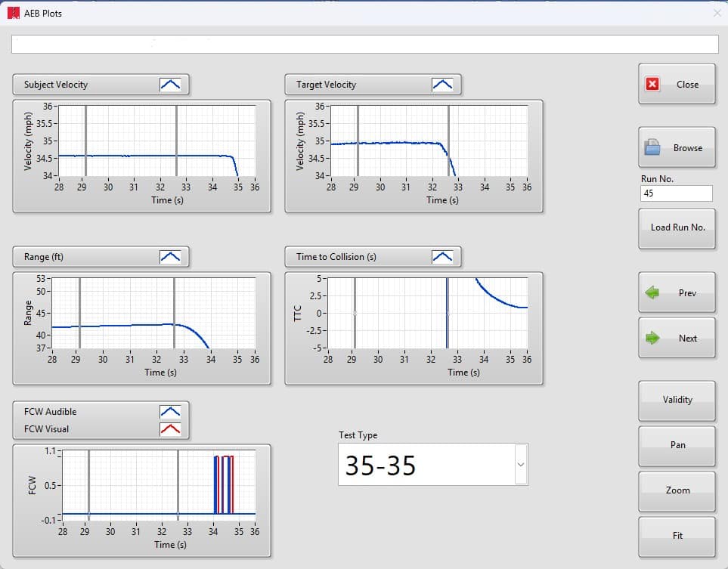Click the Target Velocity plot legend line icon

click(442, 85)
